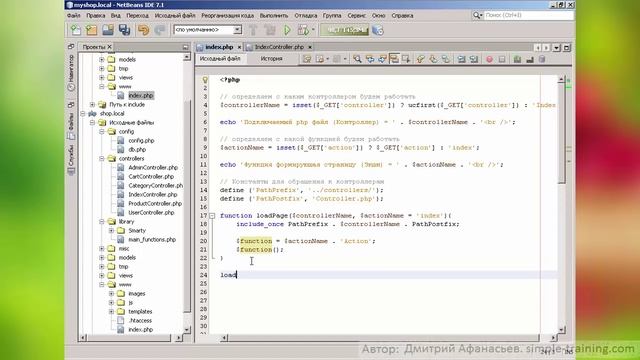
Task: Expand the misc folder
Action: [x=102, y=249]
